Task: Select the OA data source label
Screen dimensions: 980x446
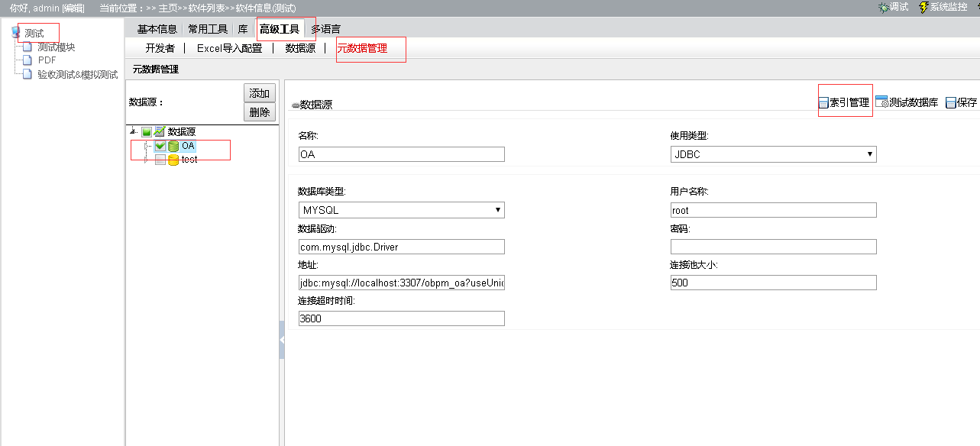Action: coord(188,146)
